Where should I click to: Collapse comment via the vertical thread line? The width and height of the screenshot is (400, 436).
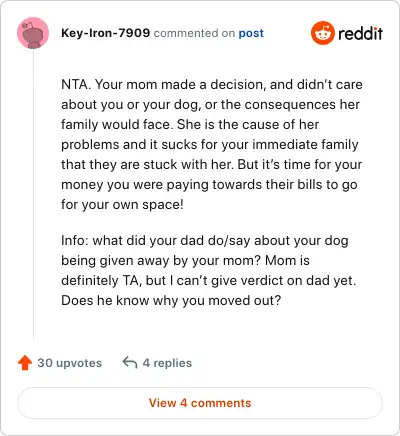33,194
